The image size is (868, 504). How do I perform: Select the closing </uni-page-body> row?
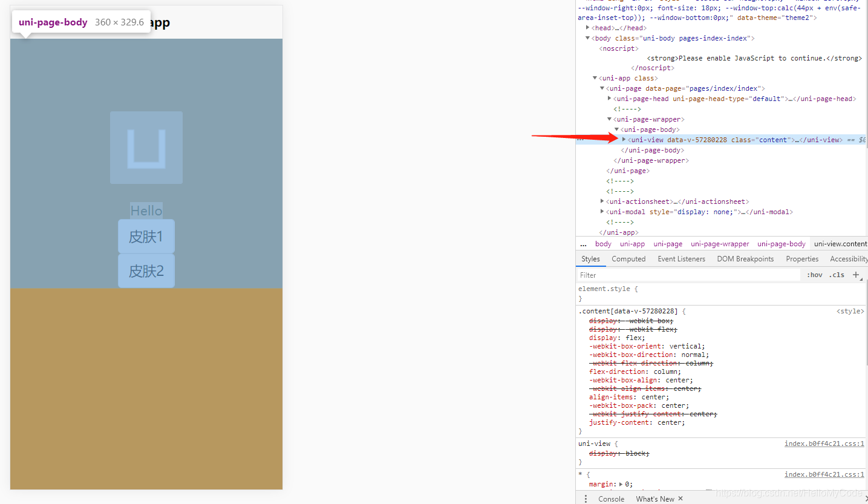653,150
